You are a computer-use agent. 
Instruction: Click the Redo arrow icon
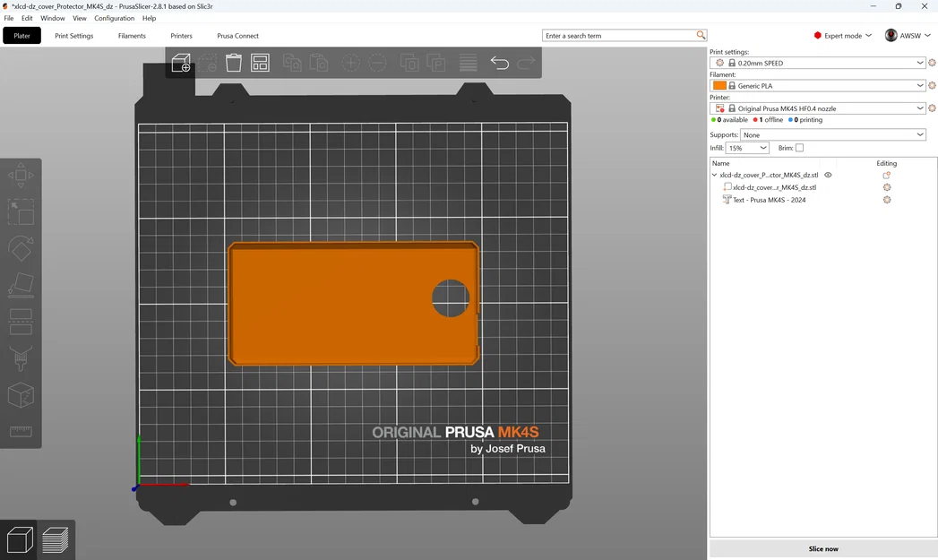pos(526,63)
